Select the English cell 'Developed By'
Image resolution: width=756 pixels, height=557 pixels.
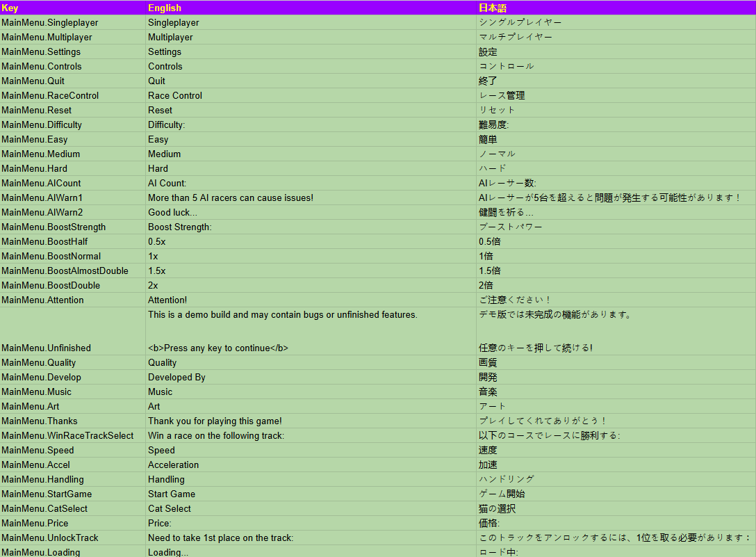(x=311, y=378)
